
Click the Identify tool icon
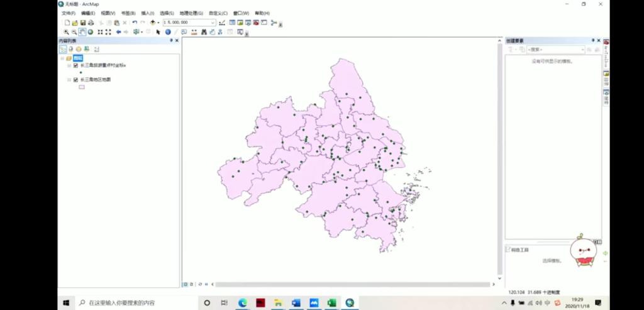pos(168,31)
